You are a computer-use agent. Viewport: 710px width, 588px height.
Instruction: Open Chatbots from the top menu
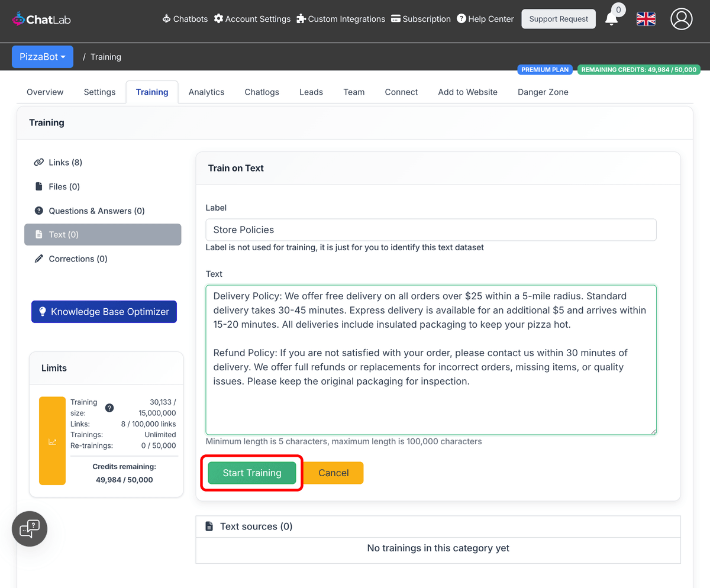coord(185,19)
